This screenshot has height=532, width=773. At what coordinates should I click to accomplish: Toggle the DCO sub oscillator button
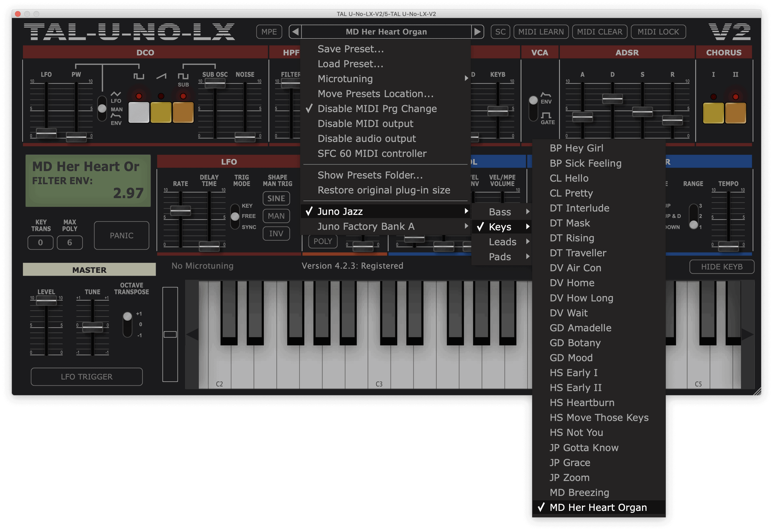click(183, 112)
